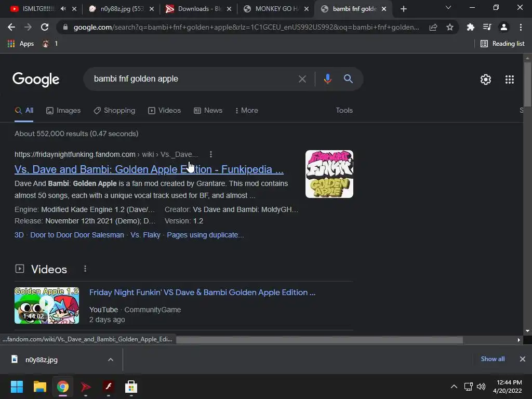
Task: Open the Chrome profile avatar
Action: click(504, 27)
